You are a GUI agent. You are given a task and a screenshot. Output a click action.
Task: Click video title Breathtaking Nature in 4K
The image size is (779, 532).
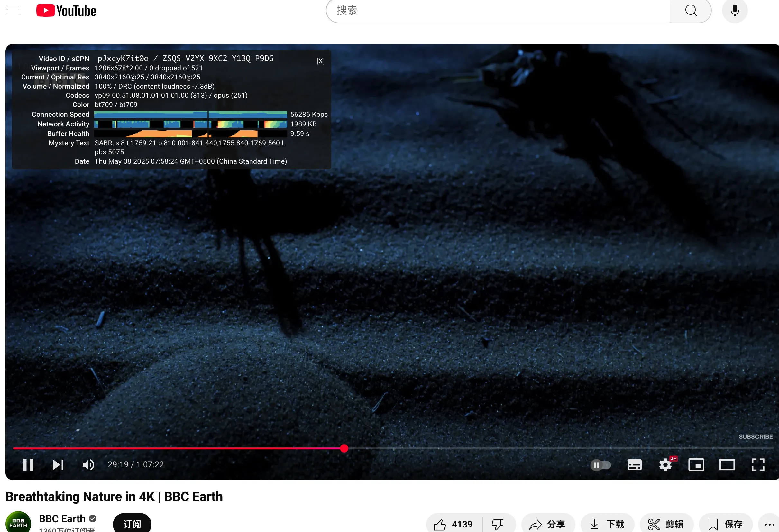coord(114,497)
